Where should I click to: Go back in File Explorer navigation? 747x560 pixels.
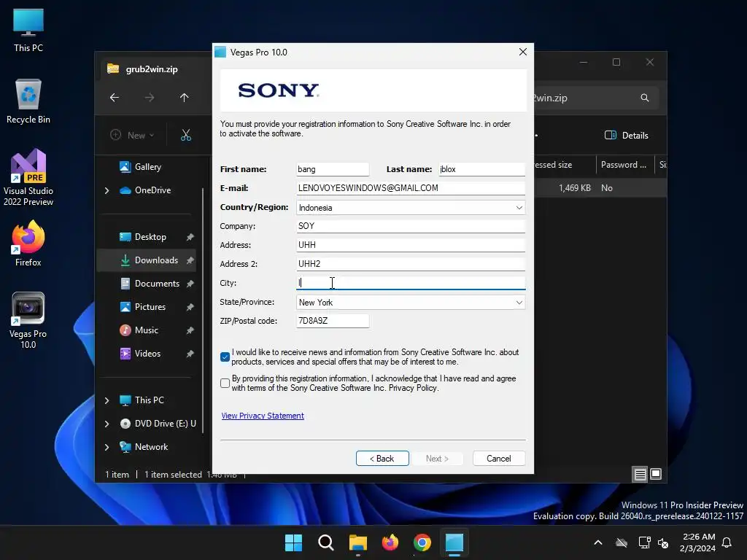(115, 98)
